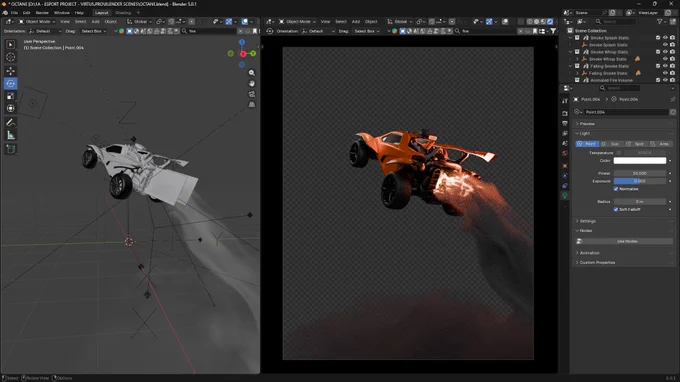Image resolution: width=680 pixels, height=382 pixels.
Task: Select Spot light type
Action: coord(636,144)
